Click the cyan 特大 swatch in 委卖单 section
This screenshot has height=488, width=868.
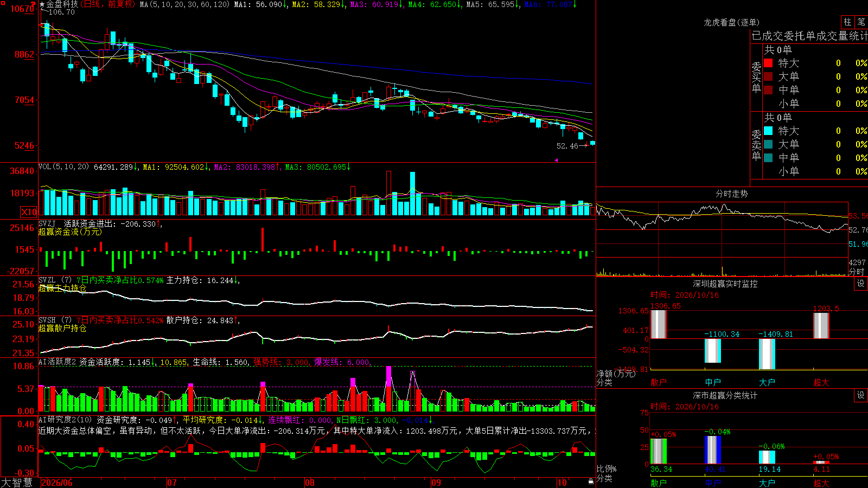pos(768,131)
